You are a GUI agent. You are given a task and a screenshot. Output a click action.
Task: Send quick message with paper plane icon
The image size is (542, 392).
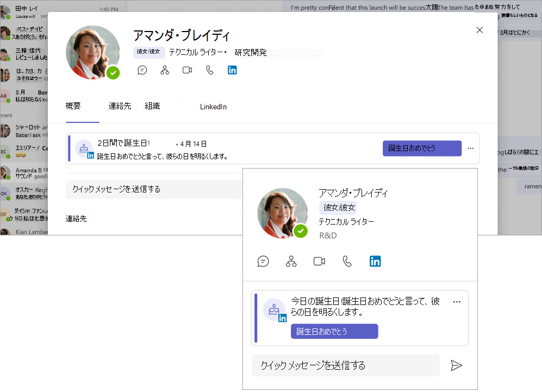pos(456,365)
